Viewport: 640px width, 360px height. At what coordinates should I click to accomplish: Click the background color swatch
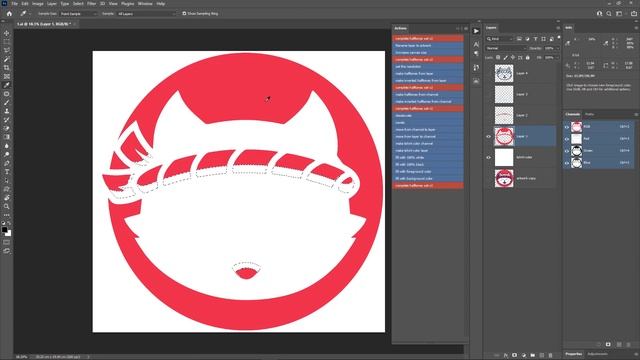9,233
